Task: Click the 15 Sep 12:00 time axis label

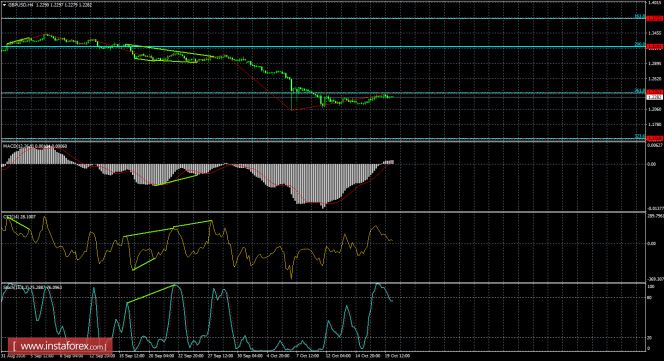Action: point(131,356)
